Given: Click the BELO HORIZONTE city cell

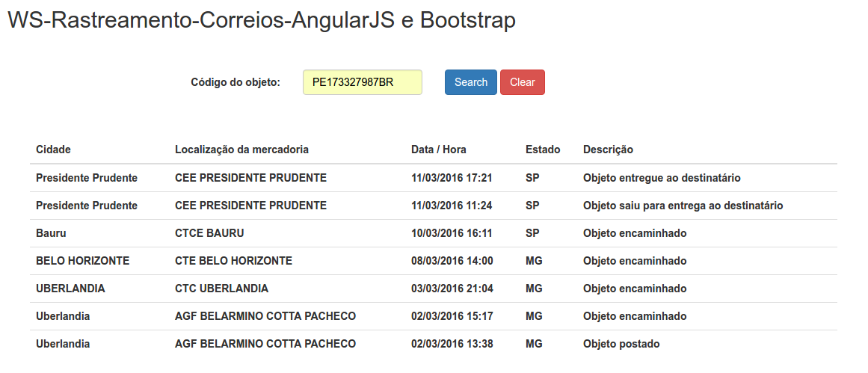Looking at the screenshot, I should [x=82, y=261].
